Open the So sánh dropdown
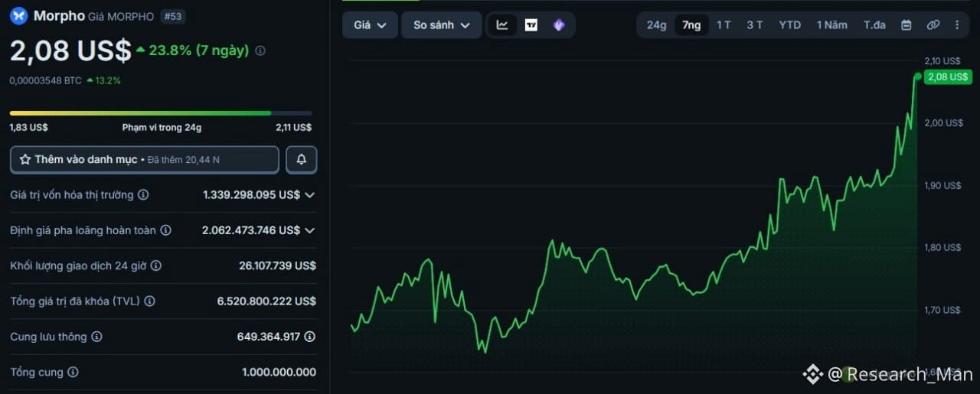Image resolution: width=980 pixels, height=394 pixels. 442,25
